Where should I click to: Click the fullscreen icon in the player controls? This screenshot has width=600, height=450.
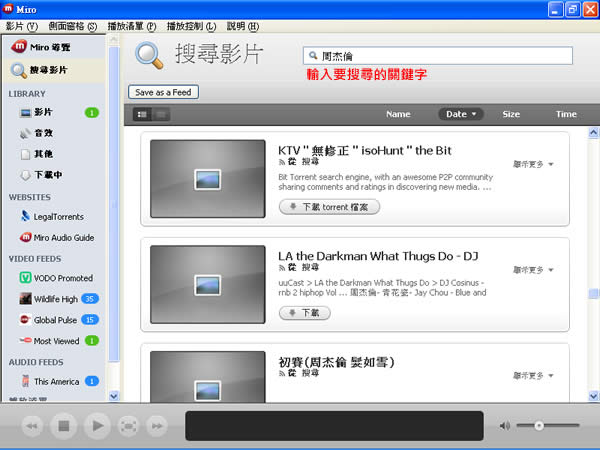click(129, 426)
